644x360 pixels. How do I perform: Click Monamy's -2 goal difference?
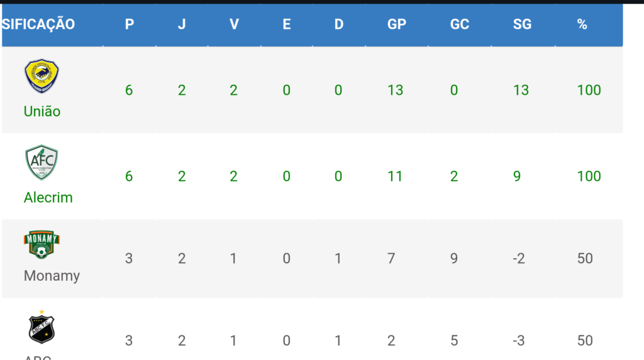519,258
